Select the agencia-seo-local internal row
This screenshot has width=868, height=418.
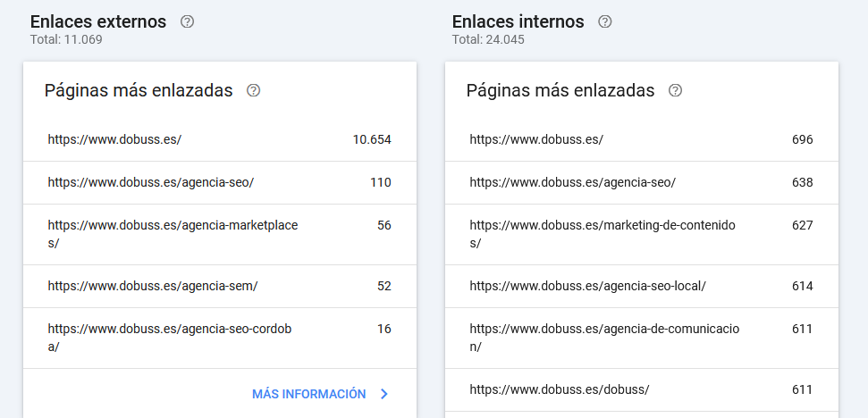point(642,287)
